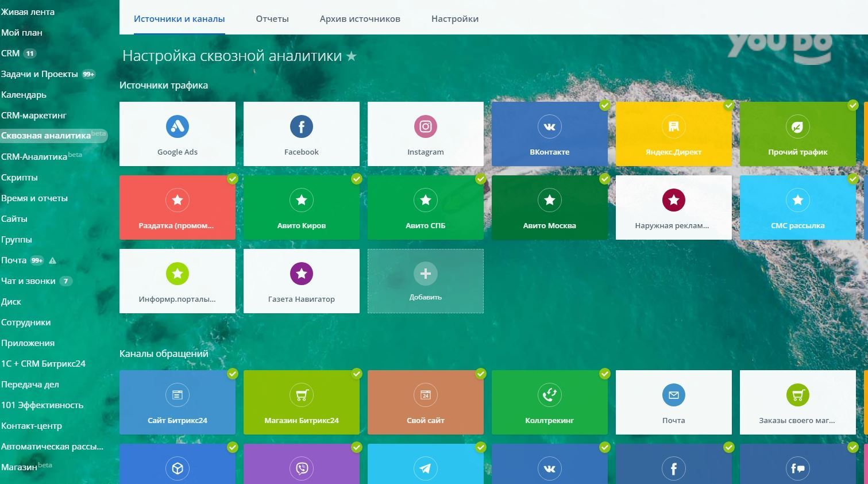
Task: Open the Раздатка (промом...) source
Action: [178, 208]
